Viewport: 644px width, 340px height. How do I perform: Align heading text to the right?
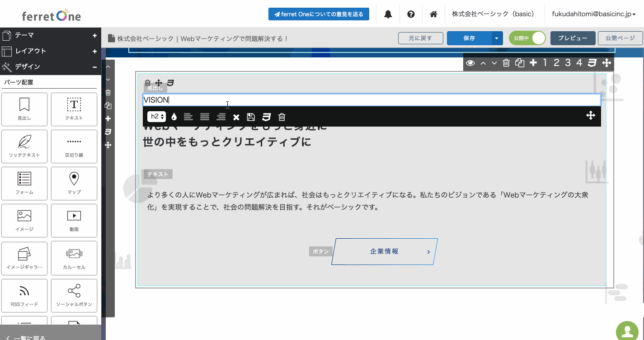click(221, 117)
